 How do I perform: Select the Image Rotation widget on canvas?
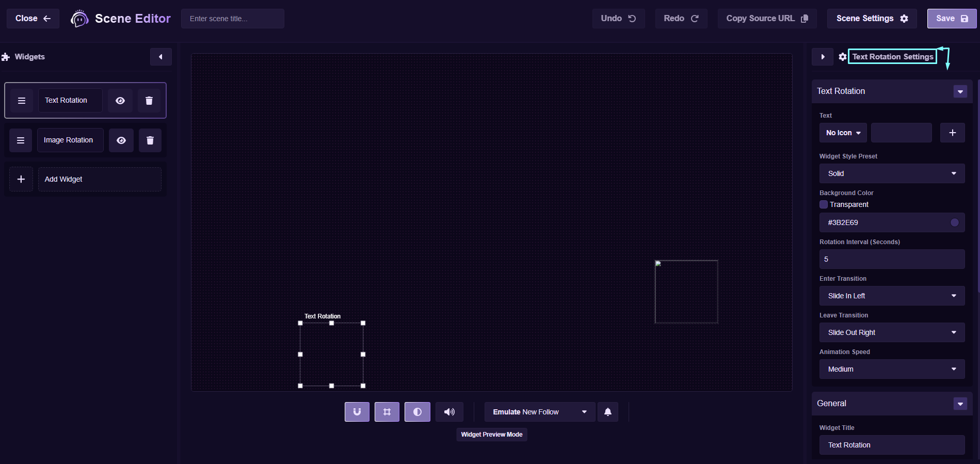tap(686, 292)
